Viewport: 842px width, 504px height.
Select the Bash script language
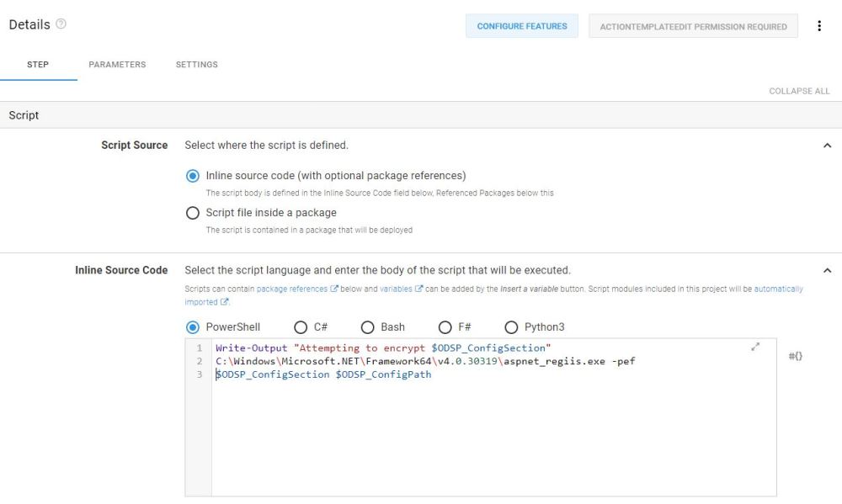367,327
